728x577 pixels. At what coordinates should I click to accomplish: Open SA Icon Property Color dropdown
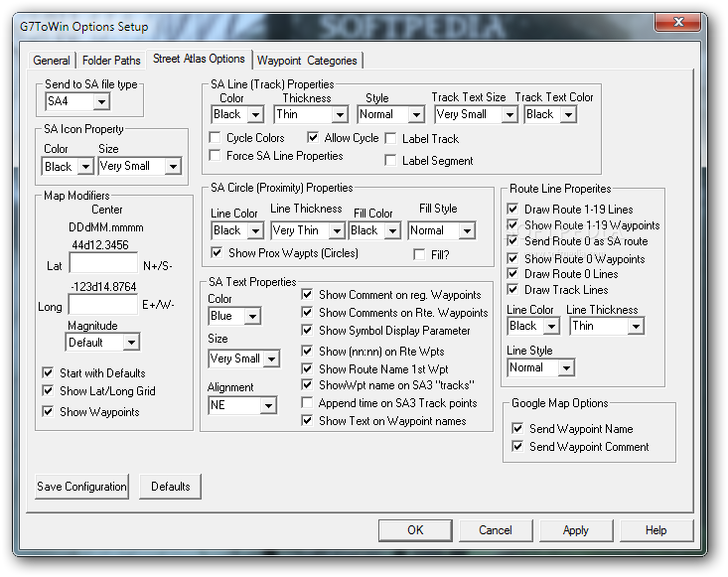(68, 166)
